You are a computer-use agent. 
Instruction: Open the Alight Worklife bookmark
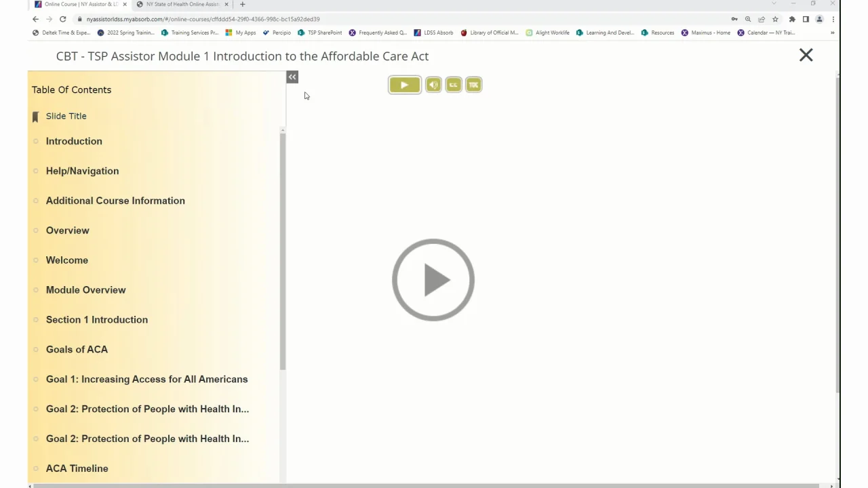pyautogui.click(x=548, y=33)
